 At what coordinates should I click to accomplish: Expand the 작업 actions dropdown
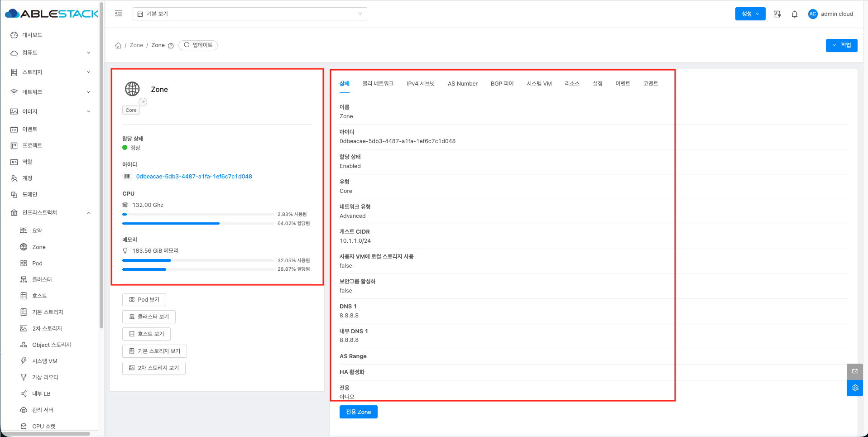click(841, 45)
